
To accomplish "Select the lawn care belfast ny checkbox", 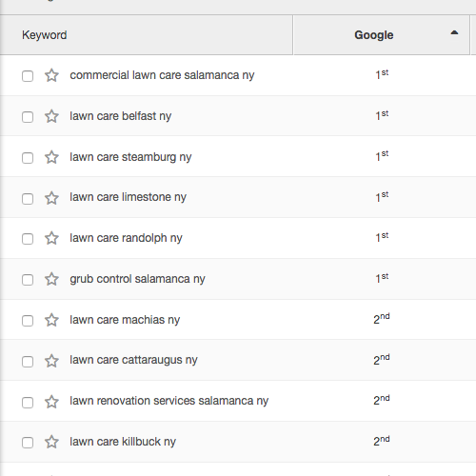I will pos(28,117).
